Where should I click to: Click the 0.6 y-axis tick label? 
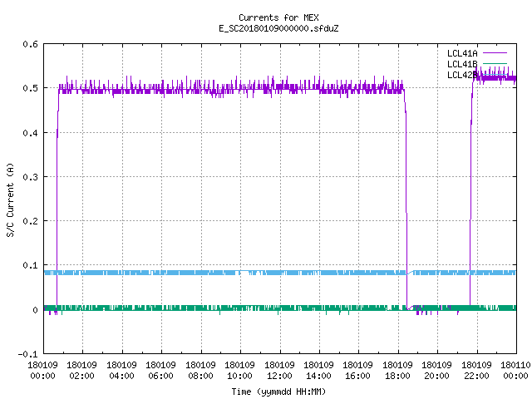pyautogui.click(x=31, y=44)
